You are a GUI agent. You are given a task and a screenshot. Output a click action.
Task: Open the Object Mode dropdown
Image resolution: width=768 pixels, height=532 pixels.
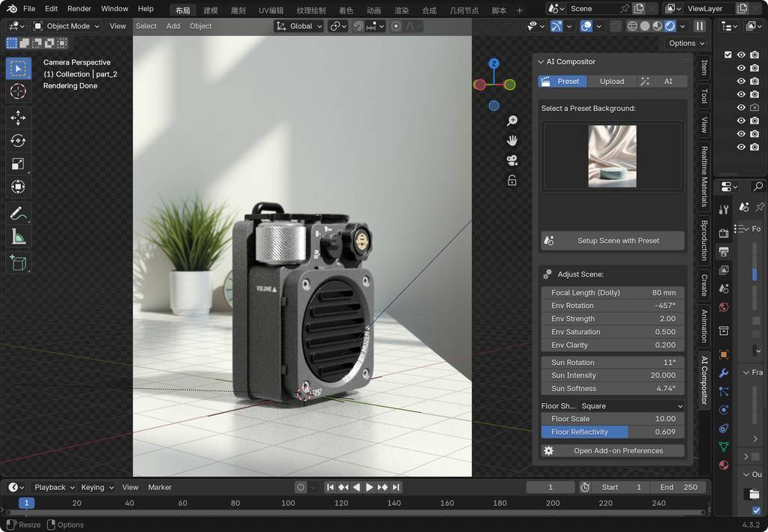pos(67,25)
